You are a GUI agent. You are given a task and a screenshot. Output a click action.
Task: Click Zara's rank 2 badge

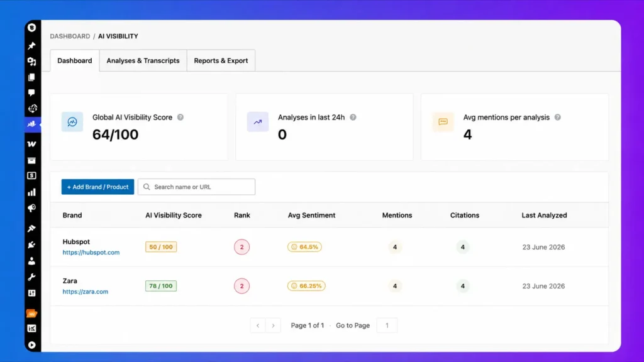coord(242,286)
